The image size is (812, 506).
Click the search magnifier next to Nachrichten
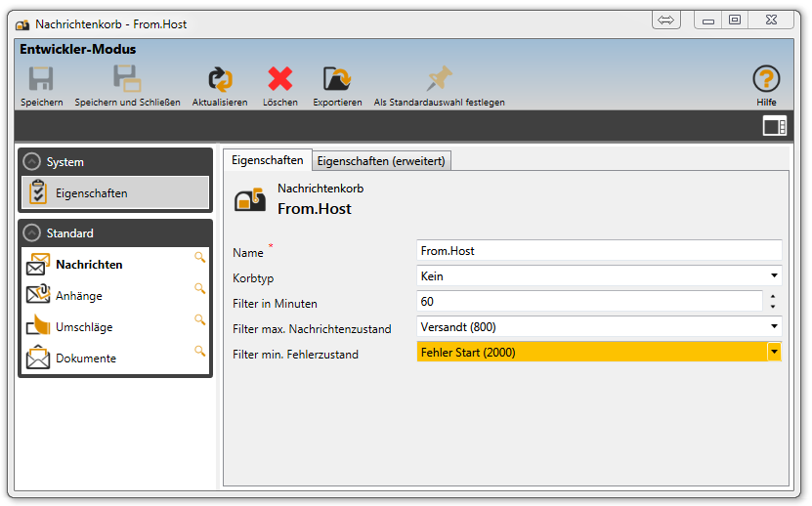[199, 257]
